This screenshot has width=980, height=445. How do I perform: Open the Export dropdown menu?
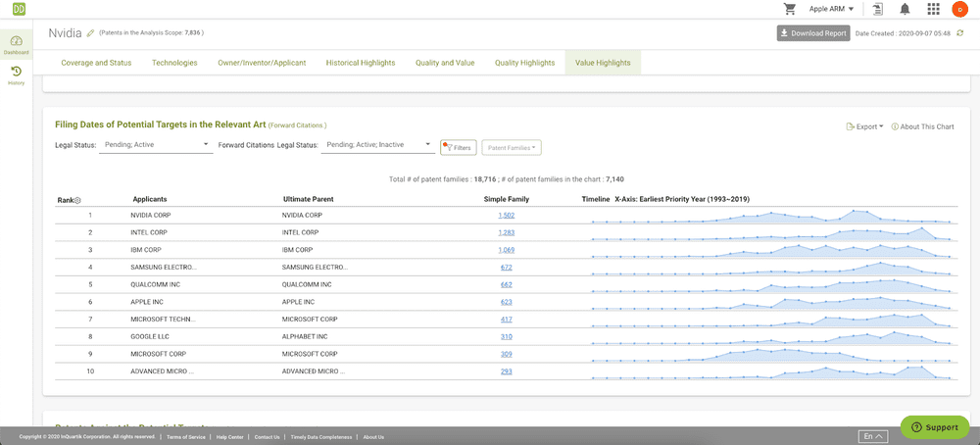click(x=863, y=126)
